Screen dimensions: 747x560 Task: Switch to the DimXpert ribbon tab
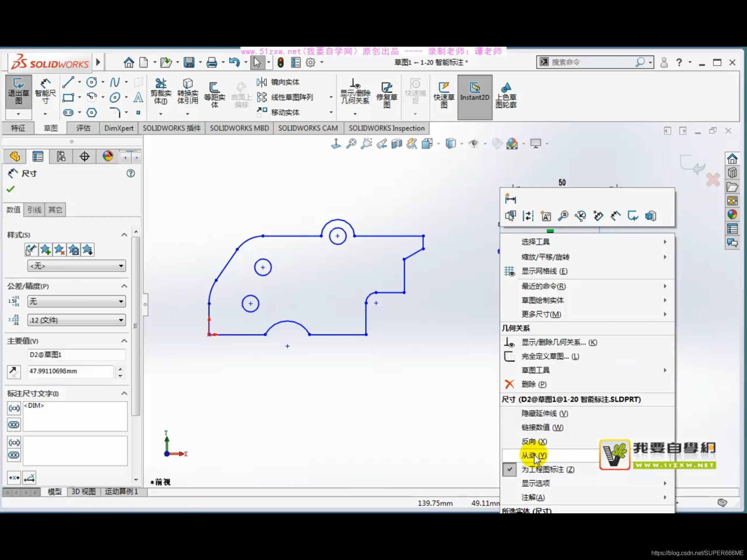[x=119, y=128]
